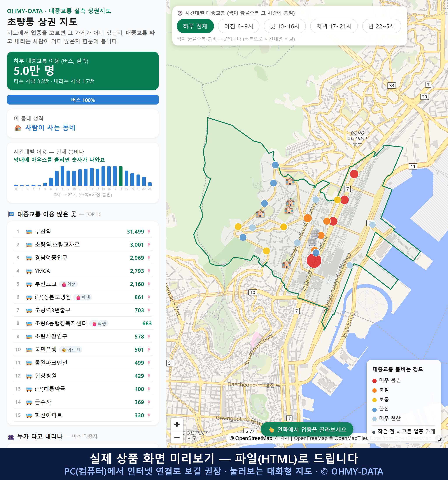Click the pin icon on YMCA row
The image size is (448, 480).
click(149, 271)
